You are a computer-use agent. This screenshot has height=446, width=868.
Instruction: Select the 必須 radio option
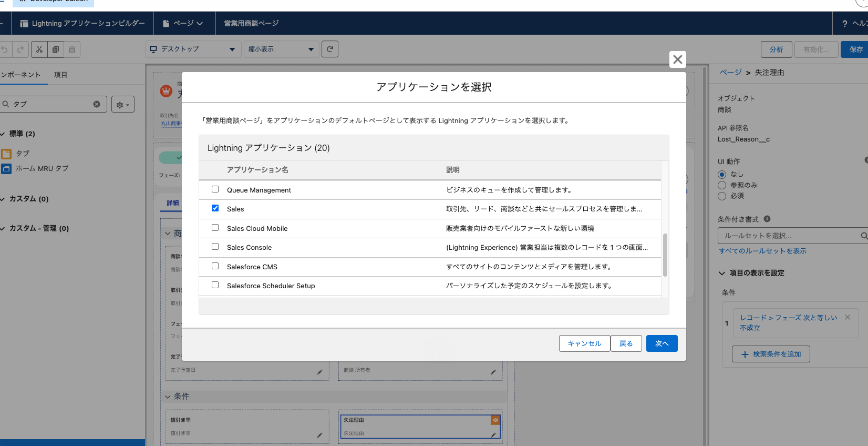(x=722, y=196)
